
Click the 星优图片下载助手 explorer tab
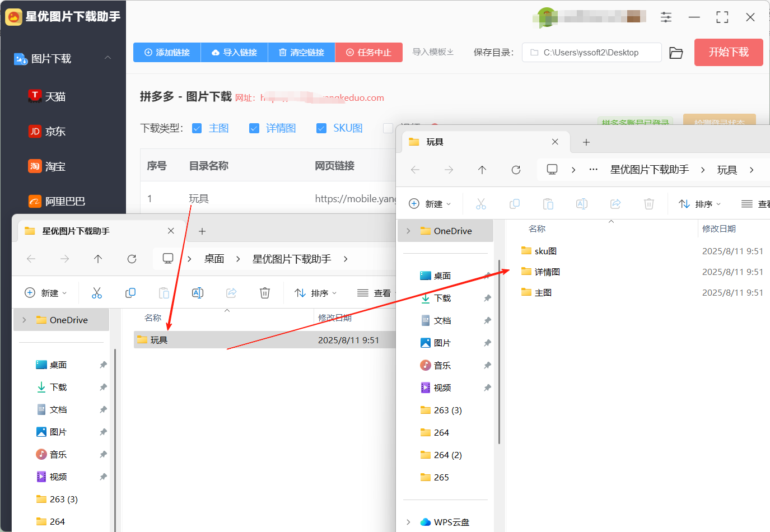(x=101, y=231)
